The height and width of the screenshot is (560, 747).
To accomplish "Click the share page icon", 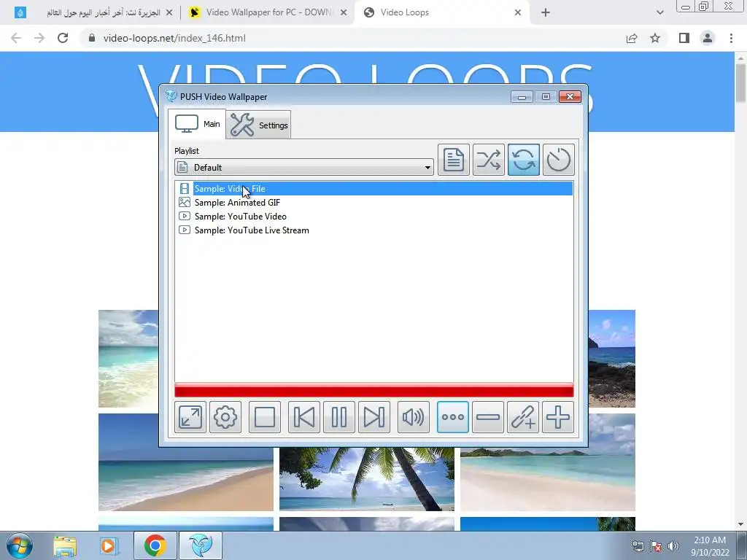I will click(x=632, y=38).
